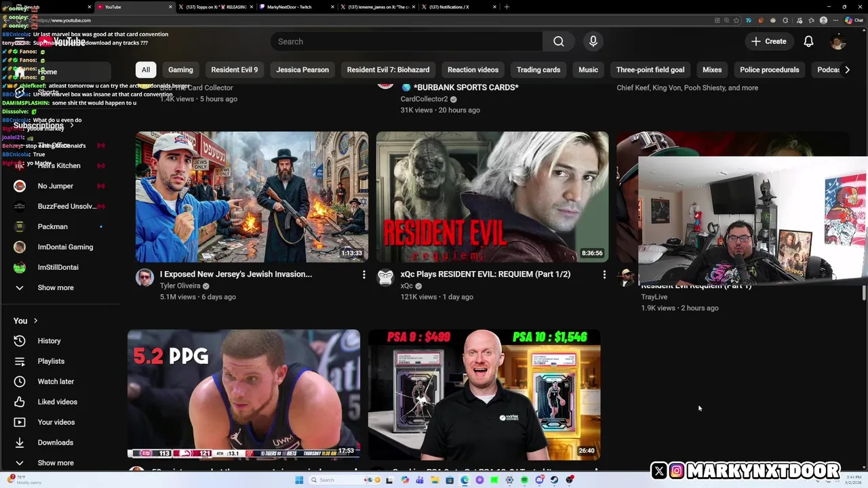Open a new browser tab with plus
The width and height of the screenshot is (868, 488).
(507, 7)
